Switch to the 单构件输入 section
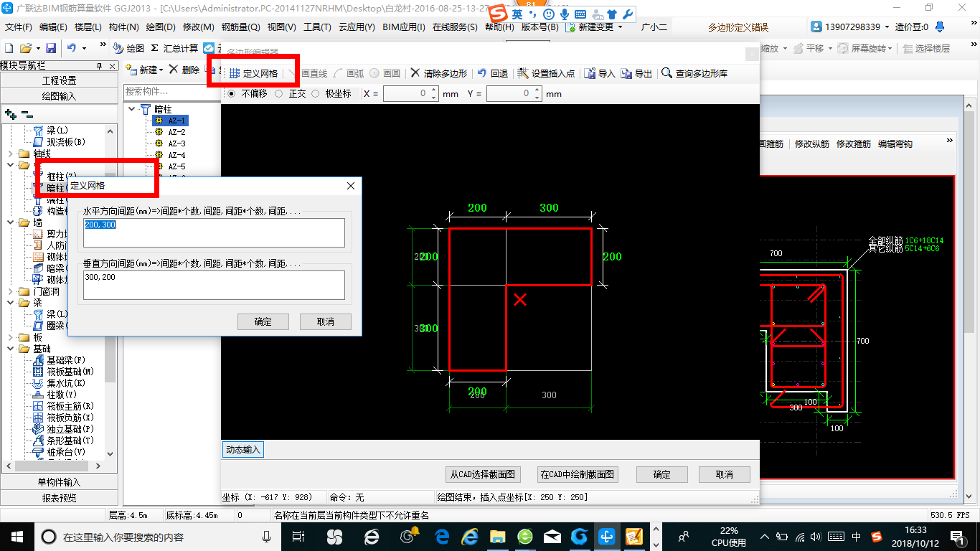 59,482
